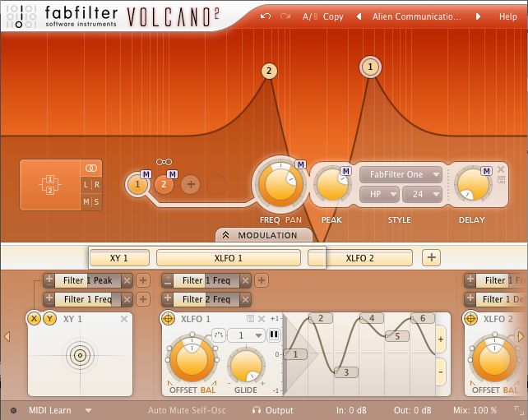Select filter 1 button
This screenshot has width=528, height=420.
(x=137, y=184)
